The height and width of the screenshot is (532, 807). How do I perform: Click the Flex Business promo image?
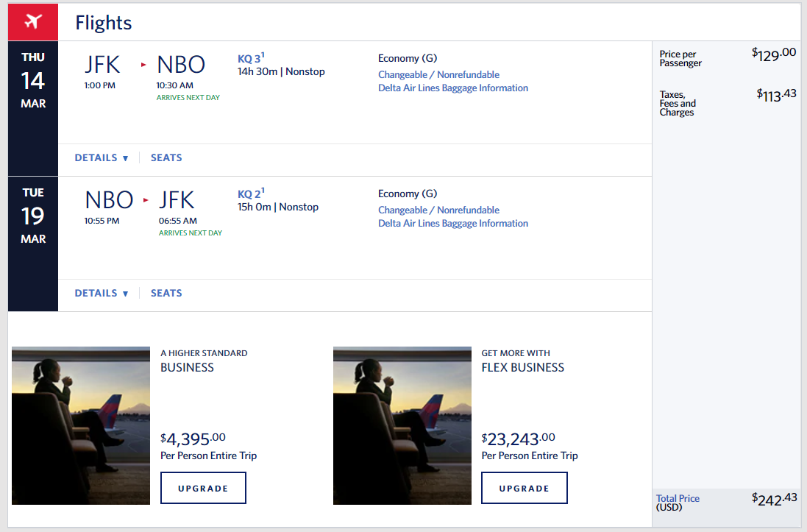click(402, 425)
